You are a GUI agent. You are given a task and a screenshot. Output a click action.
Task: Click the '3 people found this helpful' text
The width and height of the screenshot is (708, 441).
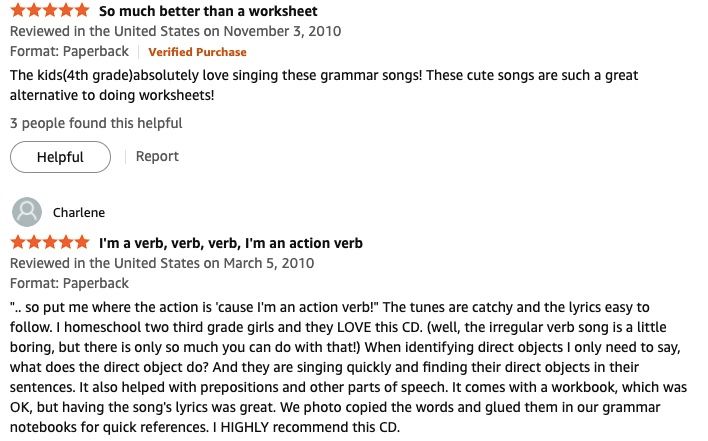(x=96, y=123)
